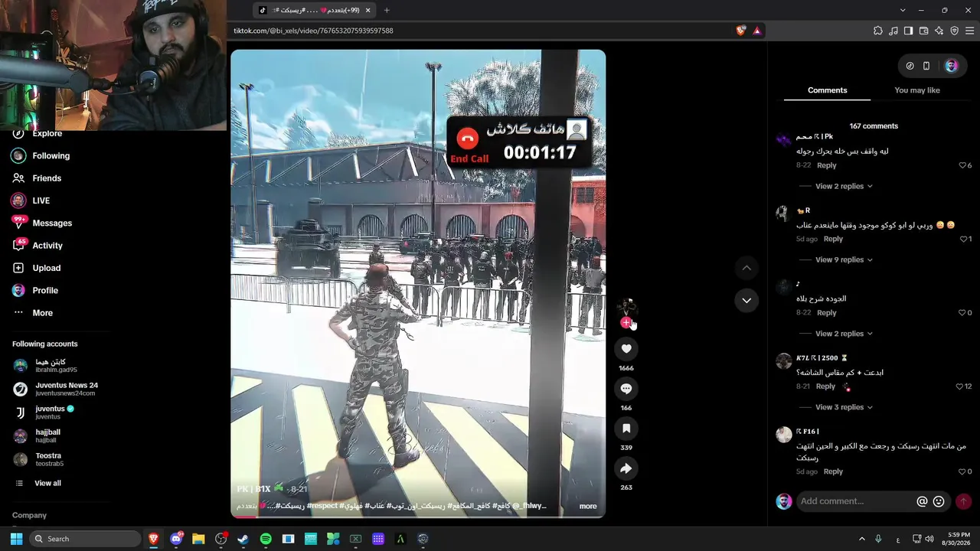The width and height of the screenshot is (980, 551).
Task: Toggle the browser sidebar panel icon
Action: pyautogui.click(x=908, y=31)
